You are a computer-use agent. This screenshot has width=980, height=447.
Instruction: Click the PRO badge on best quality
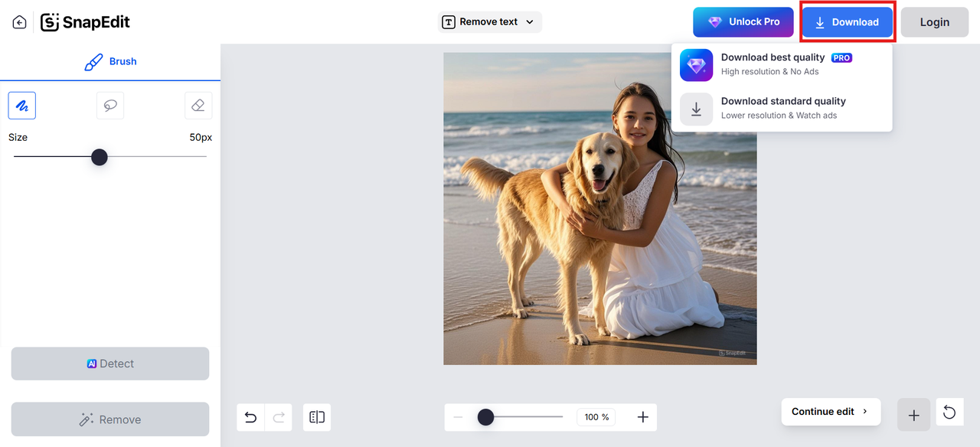coord(841,58)
